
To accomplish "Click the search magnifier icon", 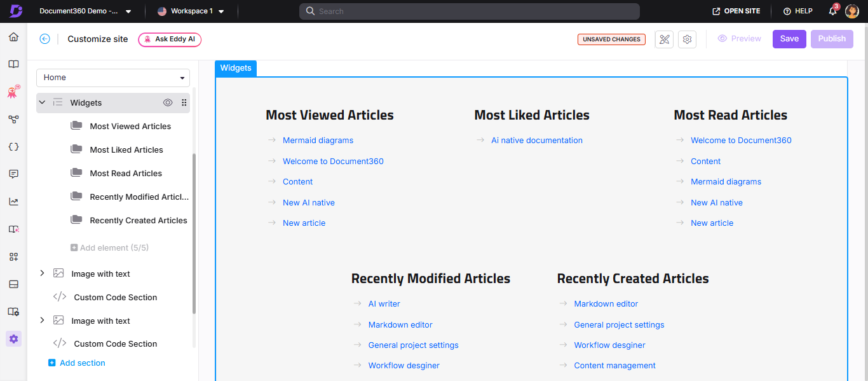I will 310,11.
